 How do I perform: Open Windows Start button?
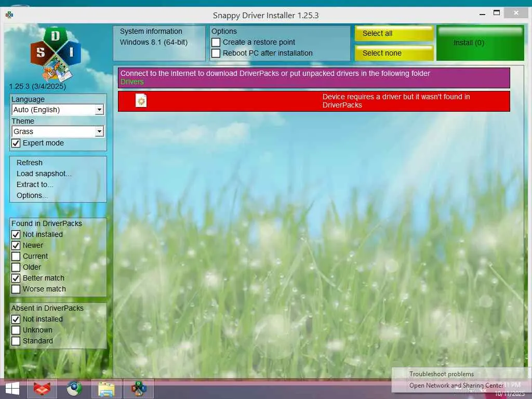coord(12,389)
